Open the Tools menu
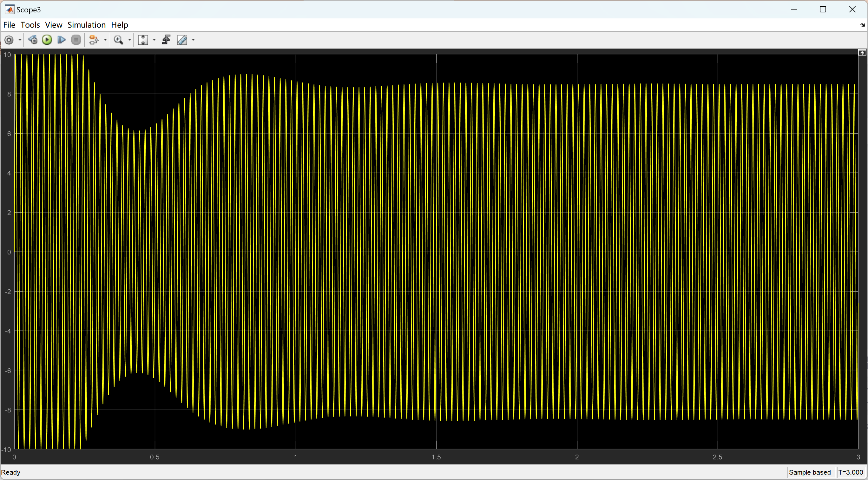 [30, 25]
